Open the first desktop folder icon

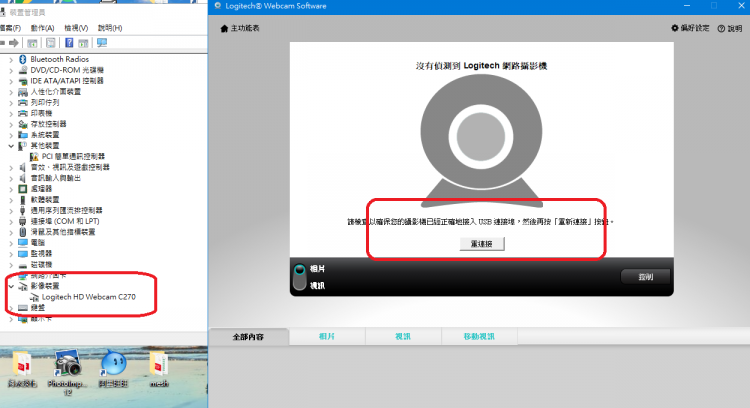click(22, 369)
